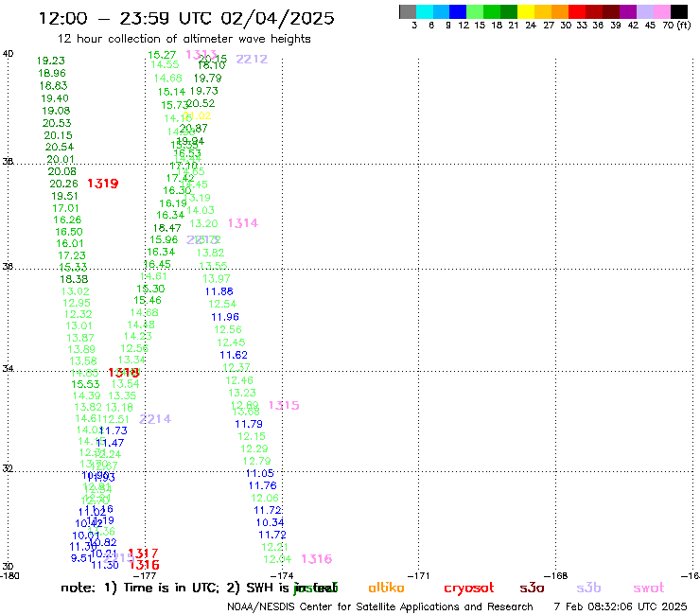Click the NOAA/NESDIS Center footer text
700x615 pixels.
380,606
